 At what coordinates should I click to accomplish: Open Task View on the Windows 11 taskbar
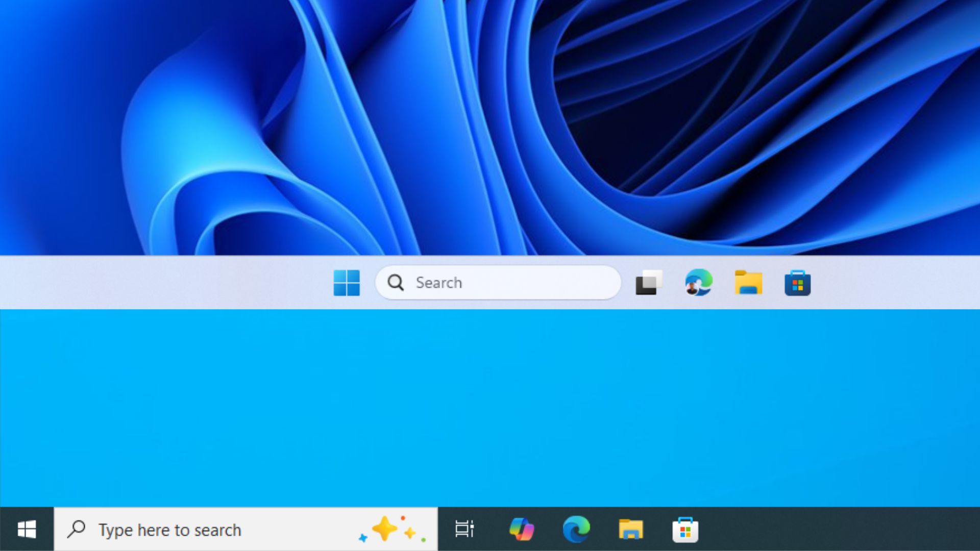[x=649, y=283]
